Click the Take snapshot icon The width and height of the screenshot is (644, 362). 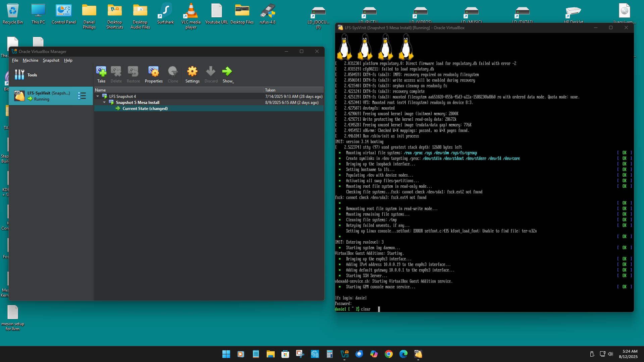point(101,71)
